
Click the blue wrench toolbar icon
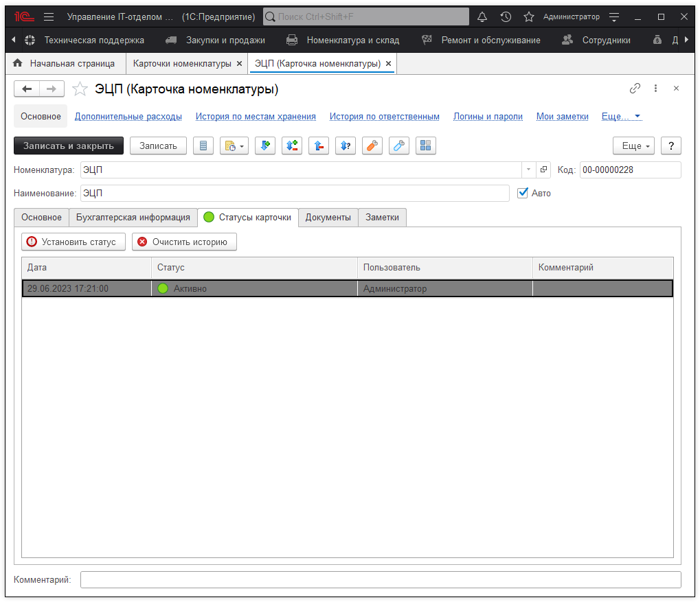pos(398,146)
